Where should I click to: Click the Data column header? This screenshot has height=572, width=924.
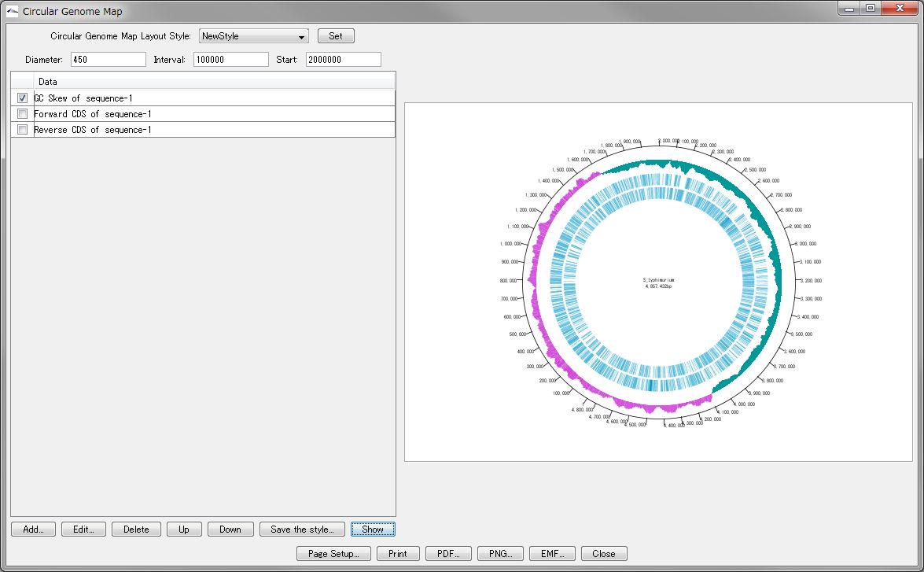click(x=215, y=81)
